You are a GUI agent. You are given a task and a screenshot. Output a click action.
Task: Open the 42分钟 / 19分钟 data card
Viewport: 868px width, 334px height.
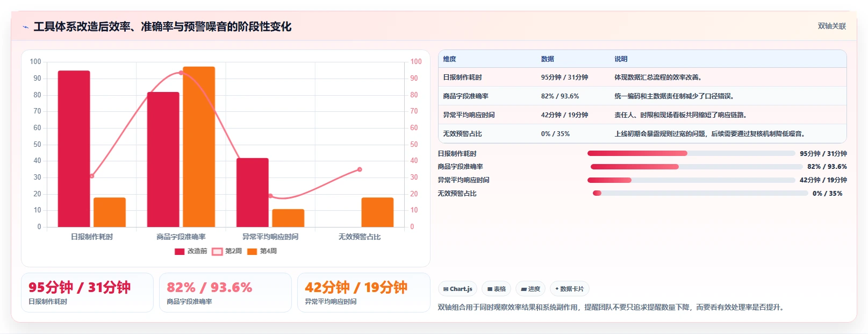click(363, 293)
